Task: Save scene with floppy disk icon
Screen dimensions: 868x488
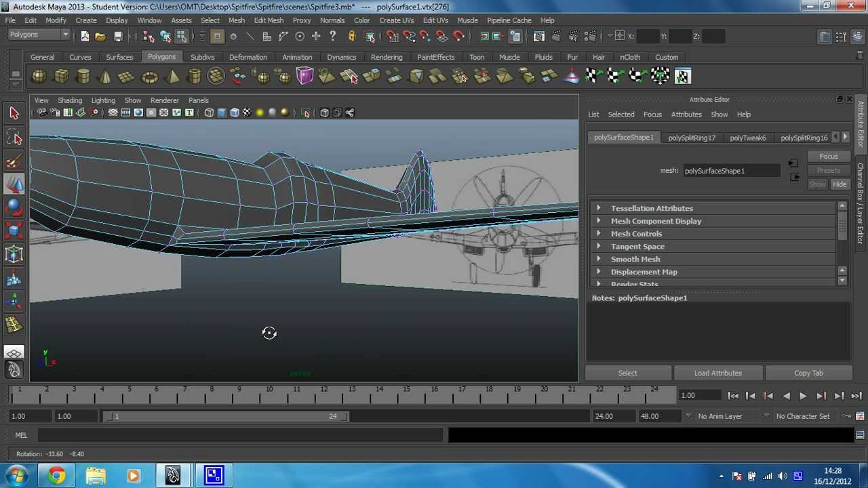Action: coord(118,36)
